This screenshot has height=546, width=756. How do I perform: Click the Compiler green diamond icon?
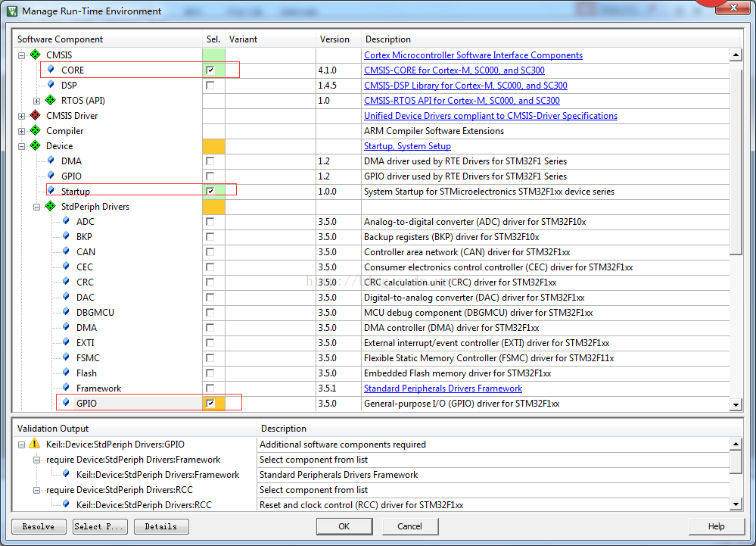point(36,130)
